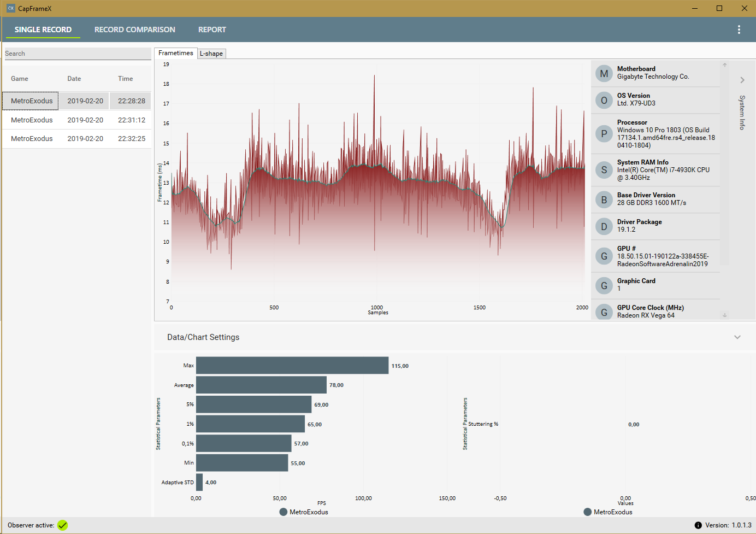Select MetroExodus record from 22:32:25

76,139
